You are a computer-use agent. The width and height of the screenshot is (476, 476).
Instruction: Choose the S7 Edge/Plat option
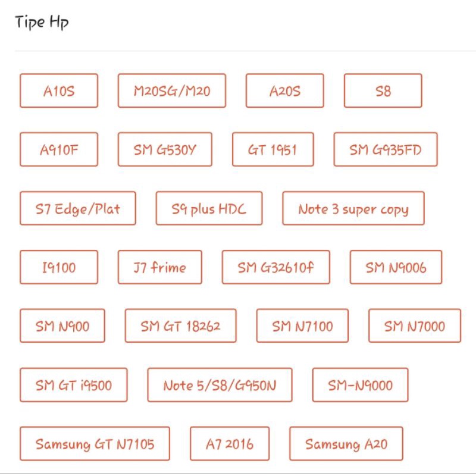point(78,208)
